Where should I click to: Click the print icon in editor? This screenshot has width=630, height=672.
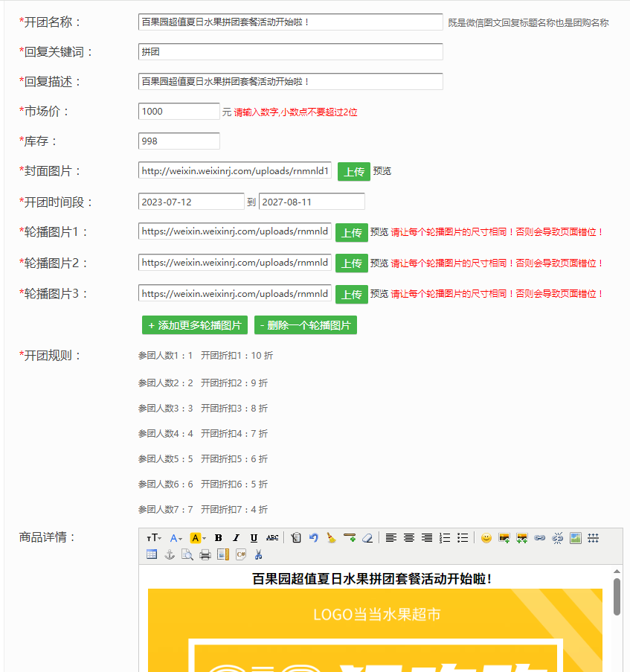pyautogui.click(x=205, y=554)
